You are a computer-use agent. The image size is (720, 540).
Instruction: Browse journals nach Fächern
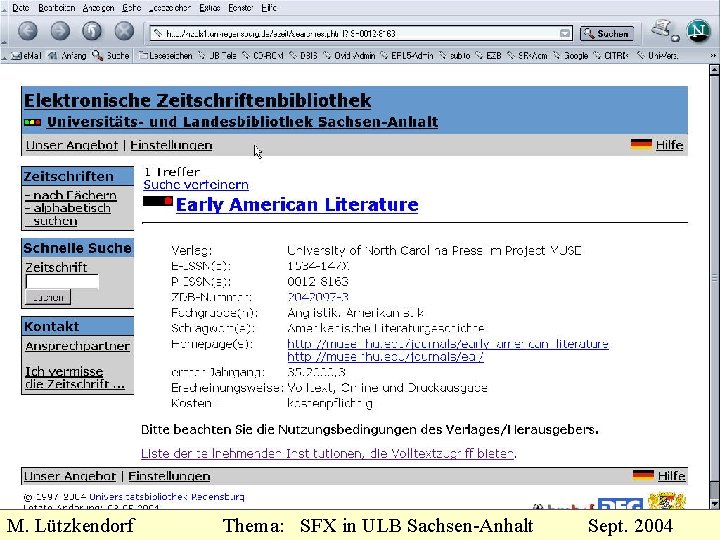point(71,195)
